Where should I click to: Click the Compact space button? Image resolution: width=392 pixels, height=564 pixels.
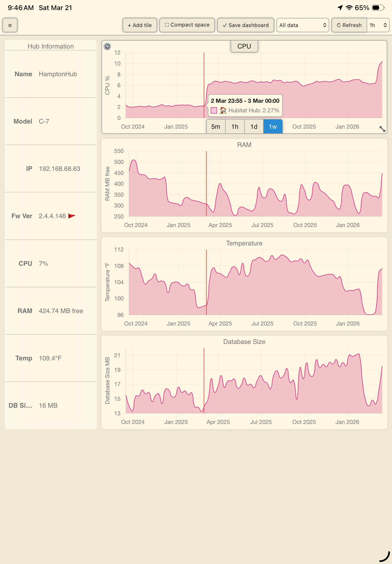pyautogui.click(x=187, y=25)
